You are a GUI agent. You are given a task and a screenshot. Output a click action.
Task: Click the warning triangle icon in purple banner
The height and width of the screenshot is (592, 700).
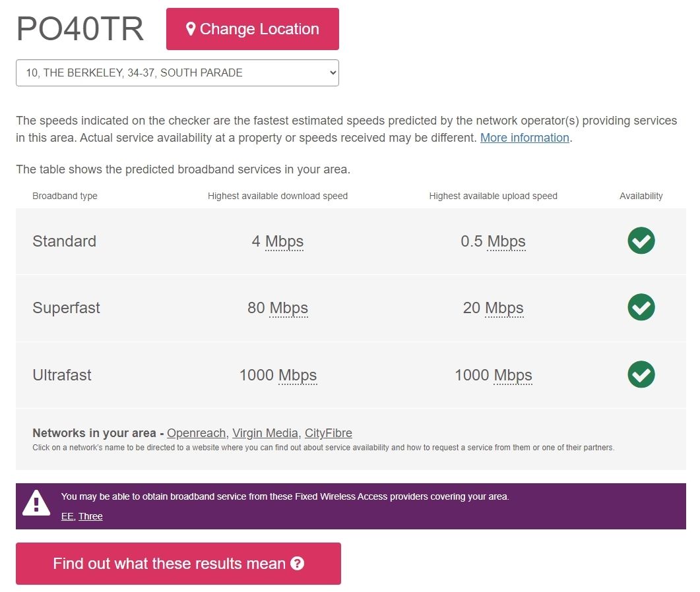coord(36,503)
